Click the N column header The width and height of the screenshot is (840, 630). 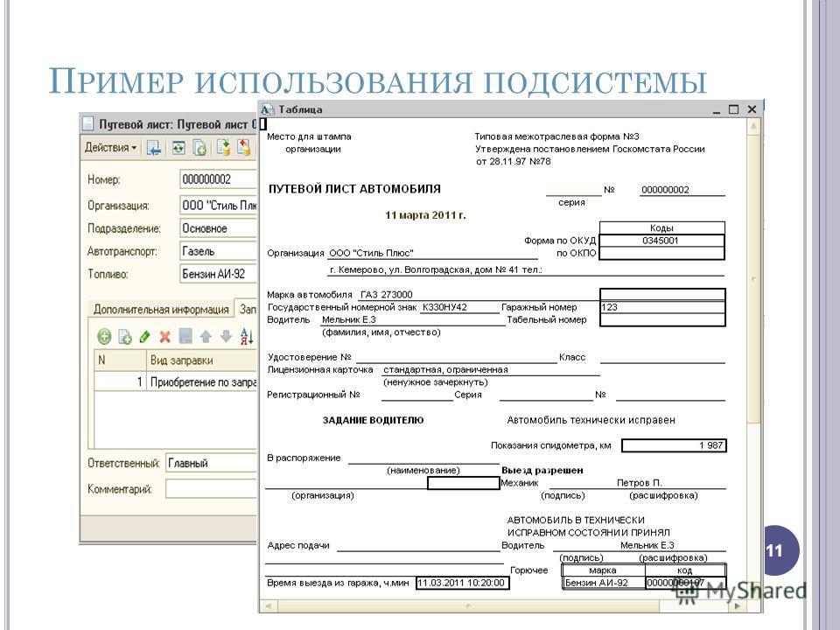pos(120,360)
